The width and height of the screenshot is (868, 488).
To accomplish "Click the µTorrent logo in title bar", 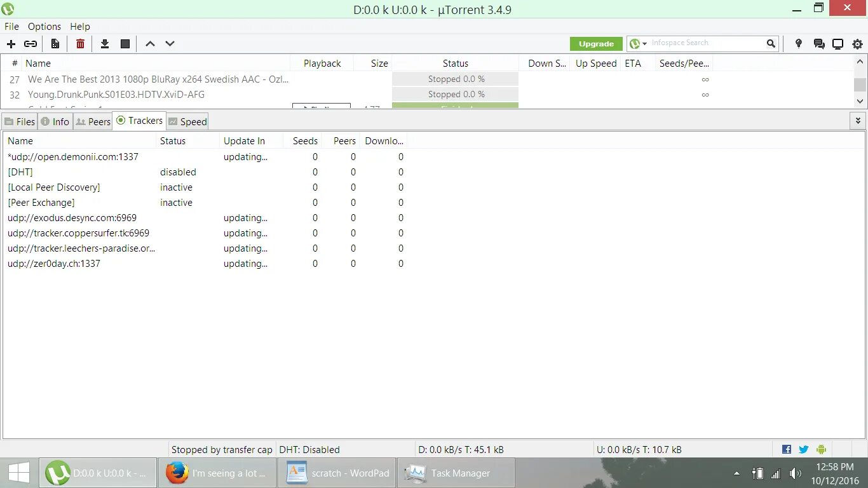I will 8,9.
